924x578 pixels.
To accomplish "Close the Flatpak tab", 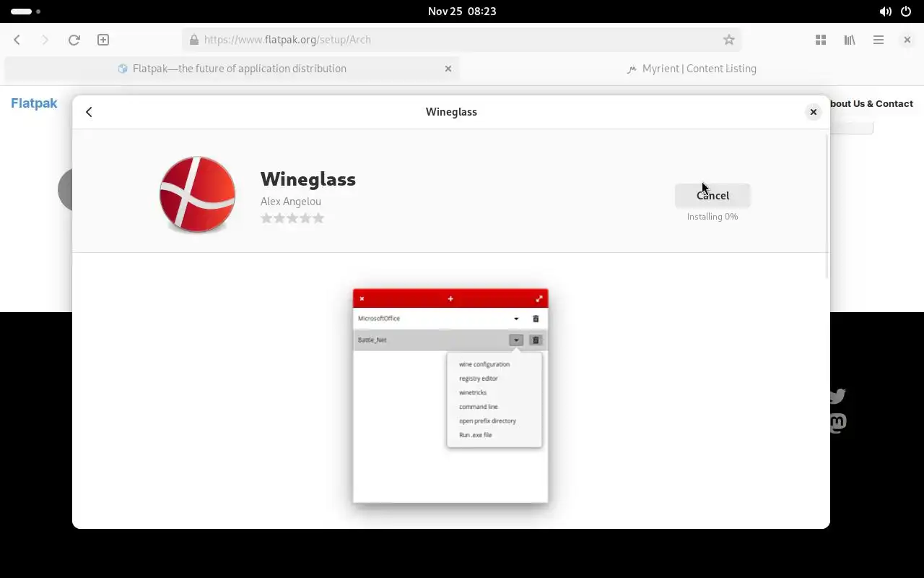I will [x=448, y=69].
